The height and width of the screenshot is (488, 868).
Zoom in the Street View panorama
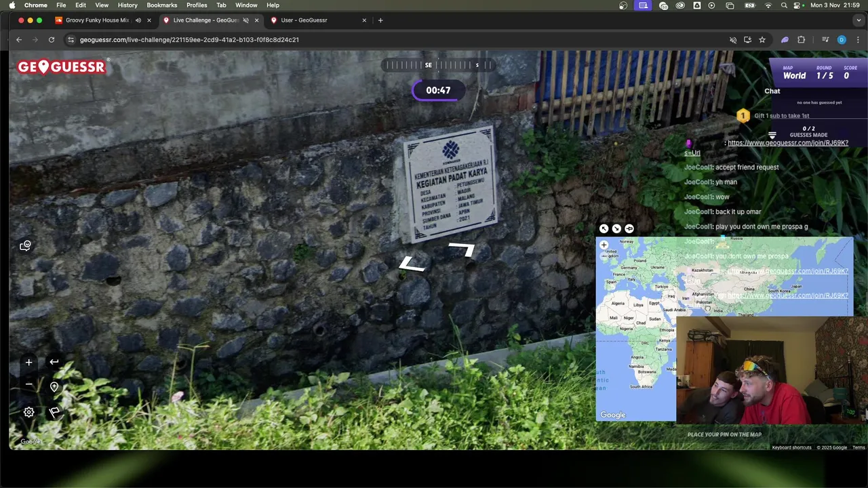(x=28, y=363)
